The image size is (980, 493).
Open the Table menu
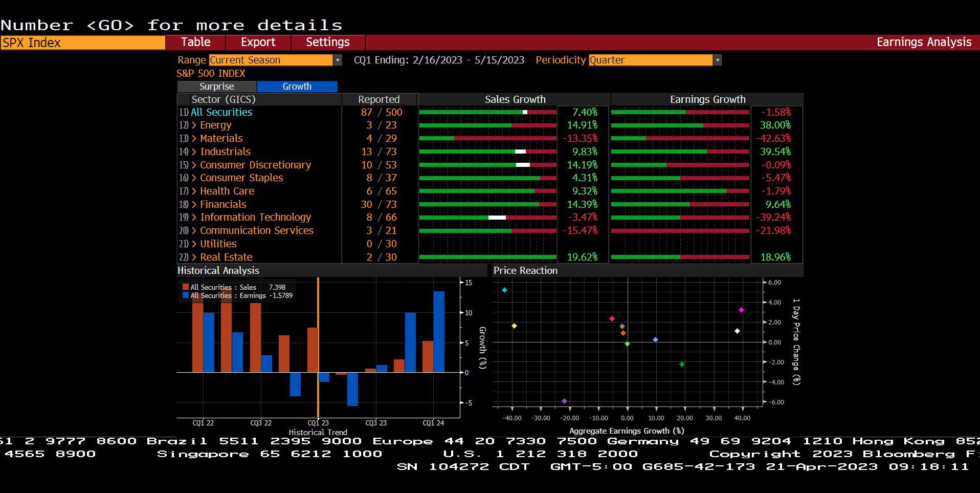coord(195,42)
